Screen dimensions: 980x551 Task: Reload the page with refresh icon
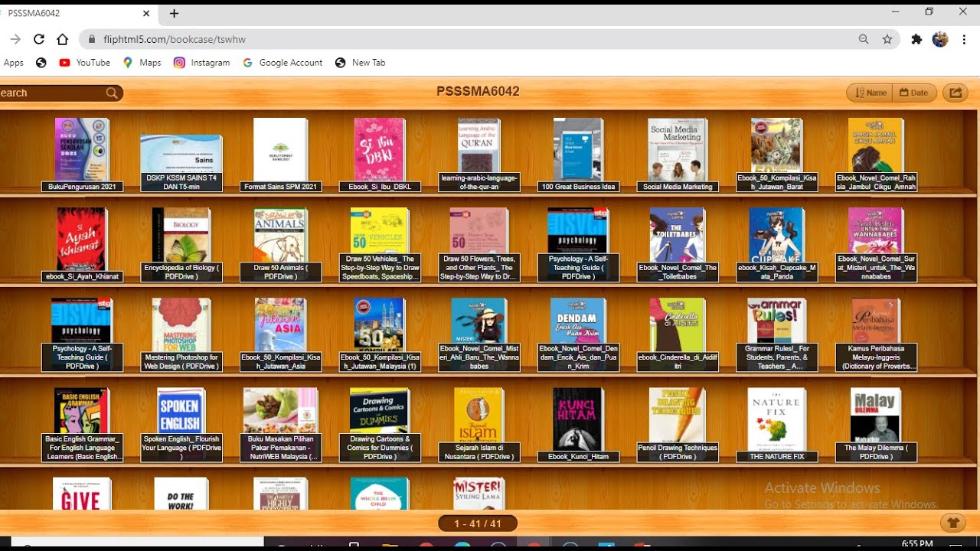click(39, 39)
